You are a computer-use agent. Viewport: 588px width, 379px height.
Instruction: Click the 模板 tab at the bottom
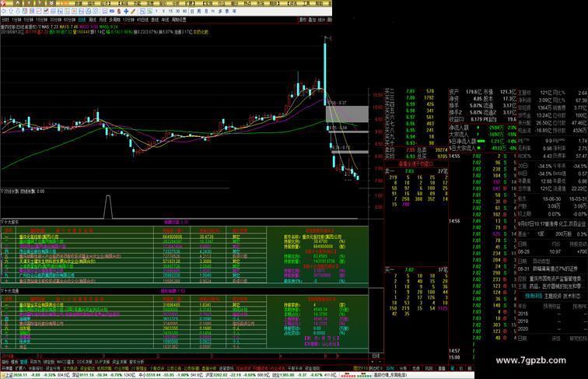[14, 363]
